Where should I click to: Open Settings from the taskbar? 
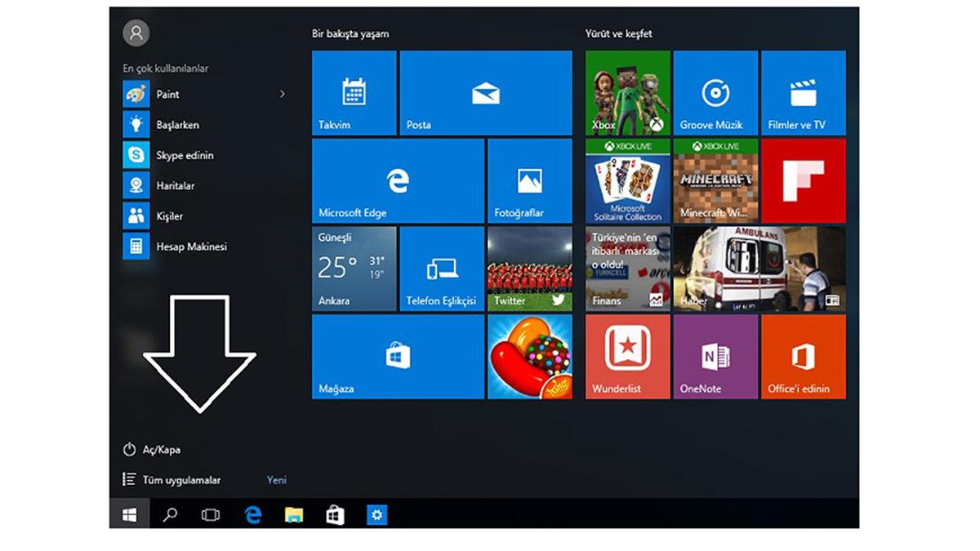[376, 515]
